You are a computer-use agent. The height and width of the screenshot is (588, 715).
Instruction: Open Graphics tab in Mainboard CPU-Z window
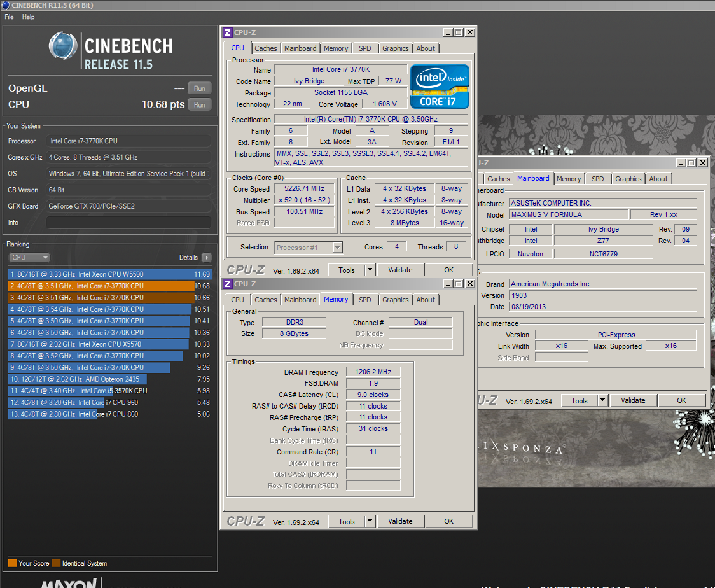pos(628,179)
